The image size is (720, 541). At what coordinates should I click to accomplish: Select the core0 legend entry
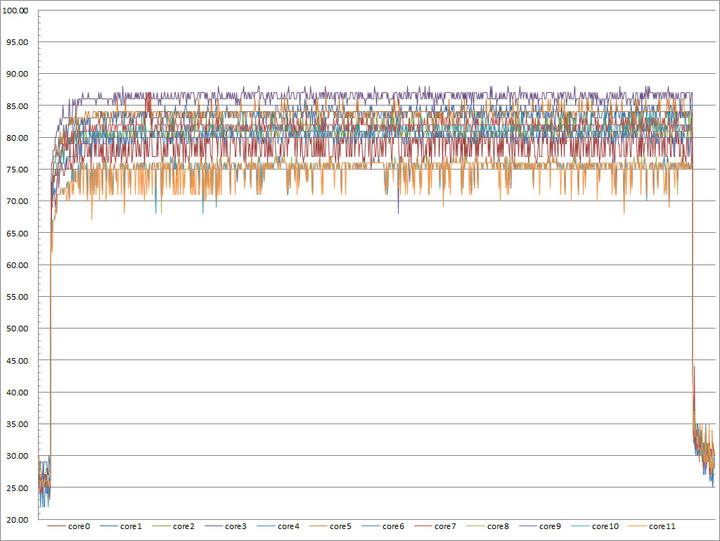[69, 526]
